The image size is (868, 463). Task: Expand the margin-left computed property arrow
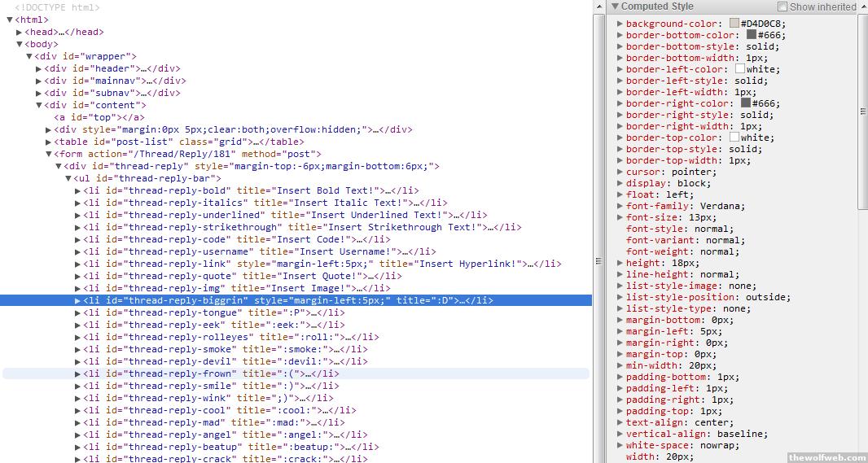click(x=620, y=332)
